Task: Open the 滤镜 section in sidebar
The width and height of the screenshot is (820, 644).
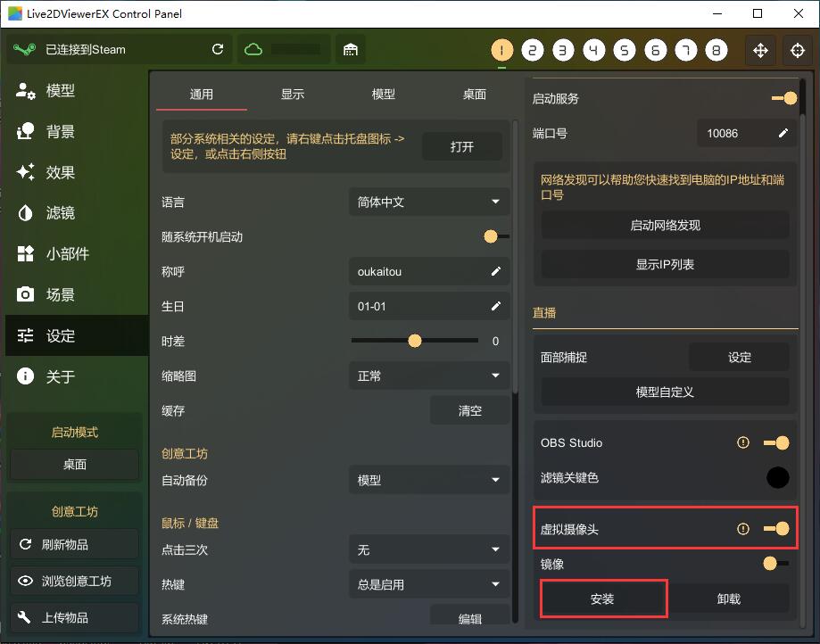Action: (x=77, y=213)
